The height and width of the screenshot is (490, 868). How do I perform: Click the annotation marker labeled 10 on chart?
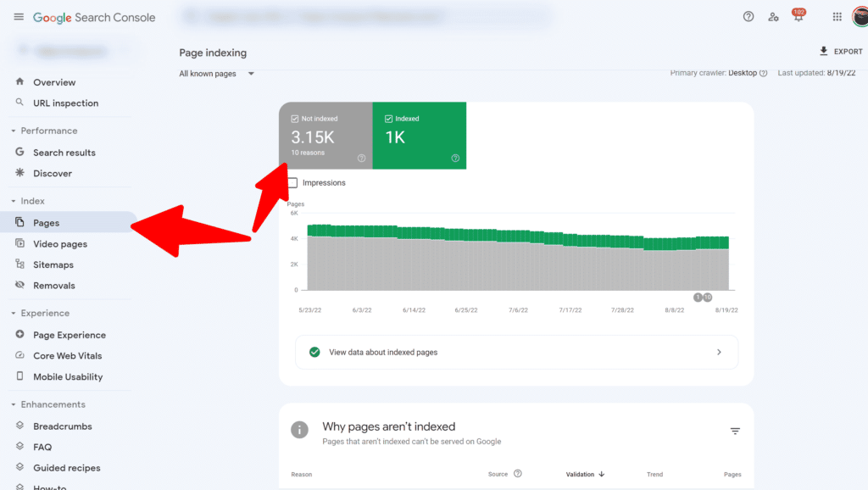(708, 298)
